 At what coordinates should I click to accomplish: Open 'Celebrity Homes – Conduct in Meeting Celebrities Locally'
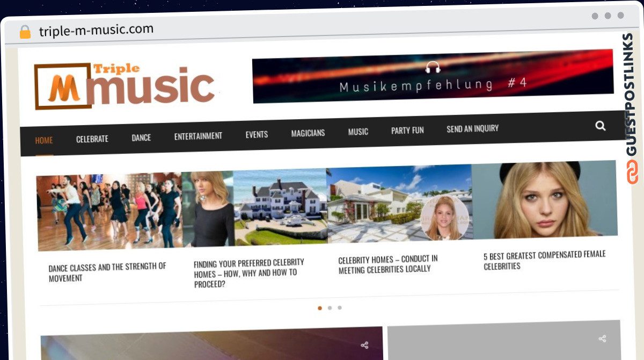388,264
